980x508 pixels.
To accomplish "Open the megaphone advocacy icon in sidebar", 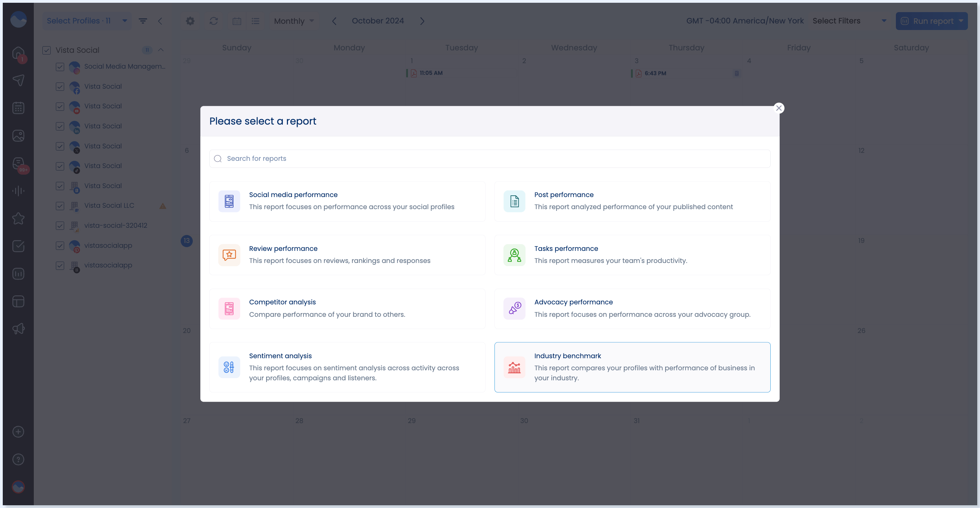I will pyautogui.click(x=18, y=329).
